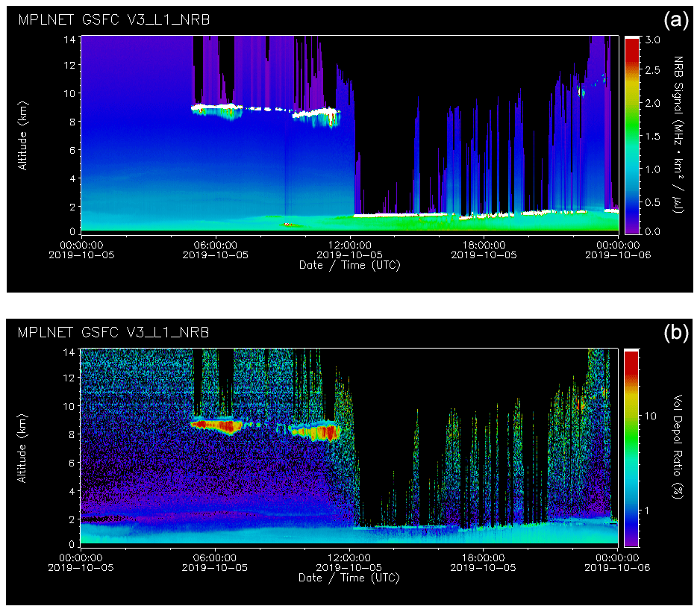Click the Altitude (km) label on top plot
Image resolution: width=700 pixels, height=612 pixels.
pyautogui.click(x=23, y=134)
